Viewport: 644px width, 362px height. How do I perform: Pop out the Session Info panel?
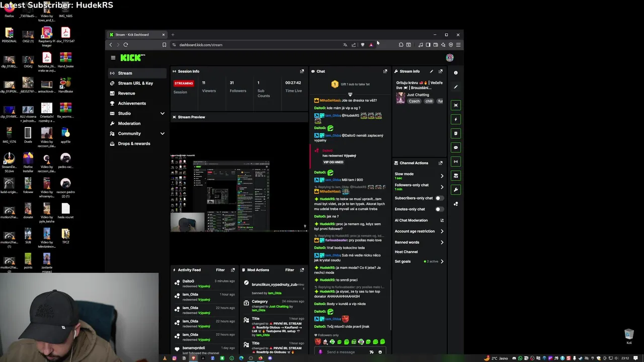[x=302, y=71]
